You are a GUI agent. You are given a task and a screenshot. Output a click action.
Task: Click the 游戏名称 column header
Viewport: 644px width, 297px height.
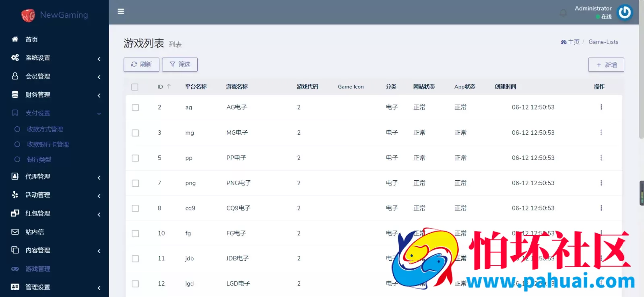(x=237, y=87)
